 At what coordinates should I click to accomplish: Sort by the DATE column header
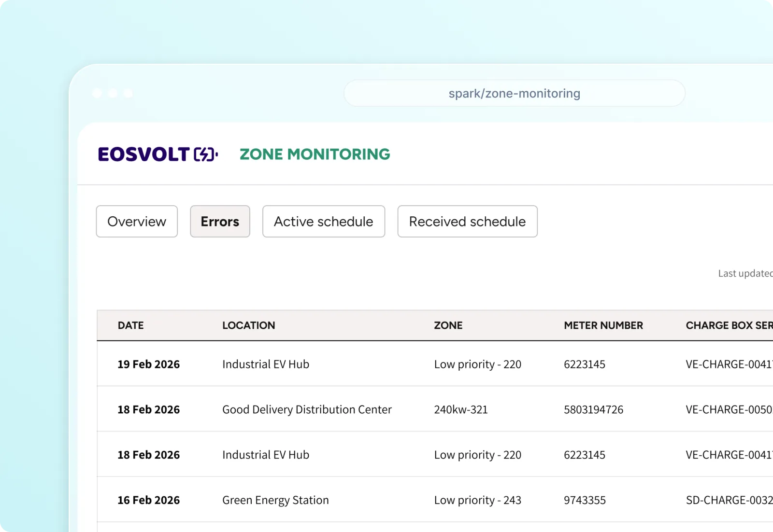pyautogui.click(x=130, y=325)
